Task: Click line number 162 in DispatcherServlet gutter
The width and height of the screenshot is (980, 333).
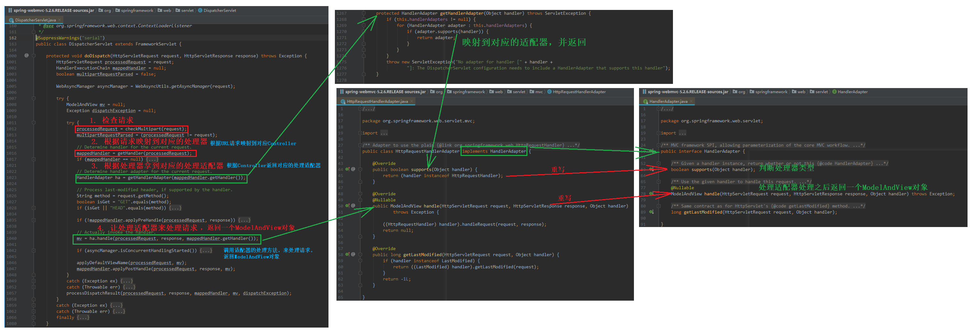Action: pyautogui.click(x=13, y=38)
